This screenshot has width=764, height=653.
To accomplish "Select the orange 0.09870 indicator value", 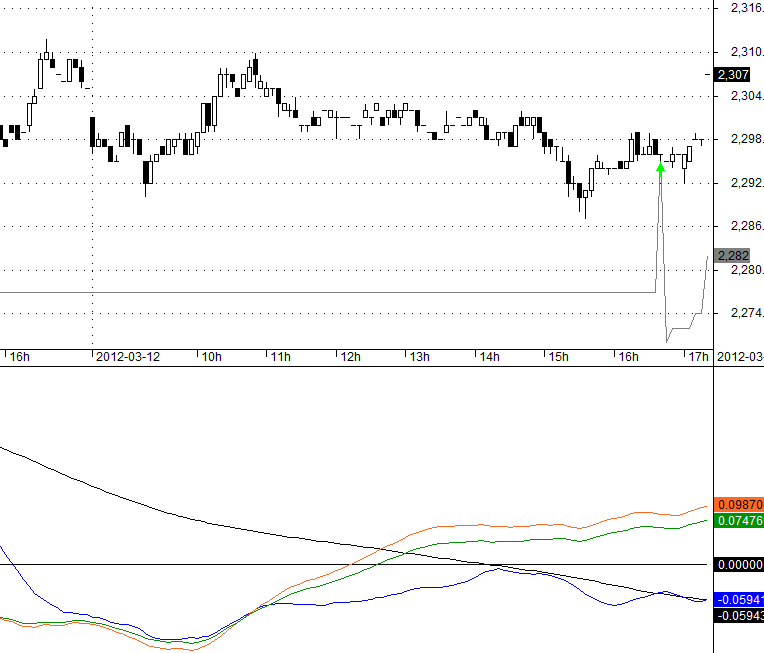I will tap(739, 504).
